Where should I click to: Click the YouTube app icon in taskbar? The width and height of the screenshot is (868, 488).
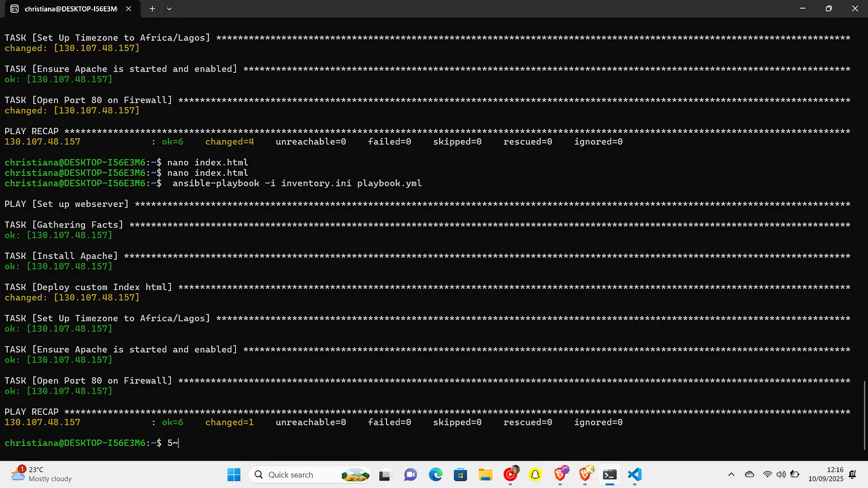coord(510,475)
